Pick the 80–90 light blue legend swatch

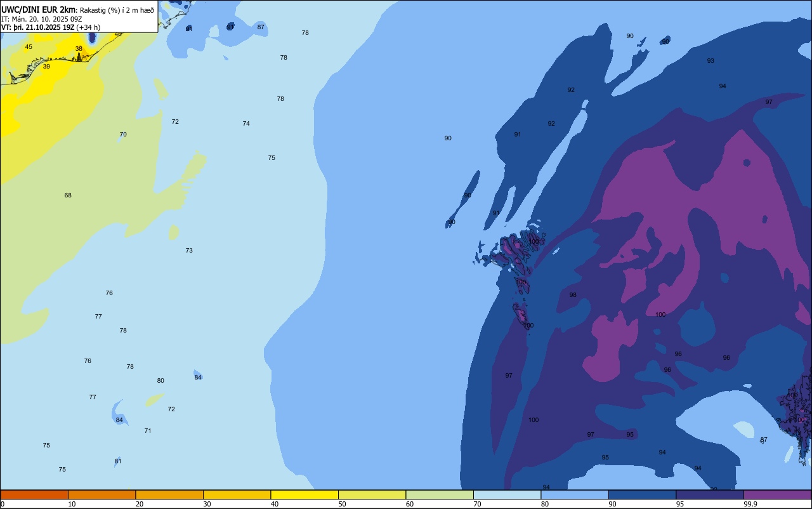(575, 494)
